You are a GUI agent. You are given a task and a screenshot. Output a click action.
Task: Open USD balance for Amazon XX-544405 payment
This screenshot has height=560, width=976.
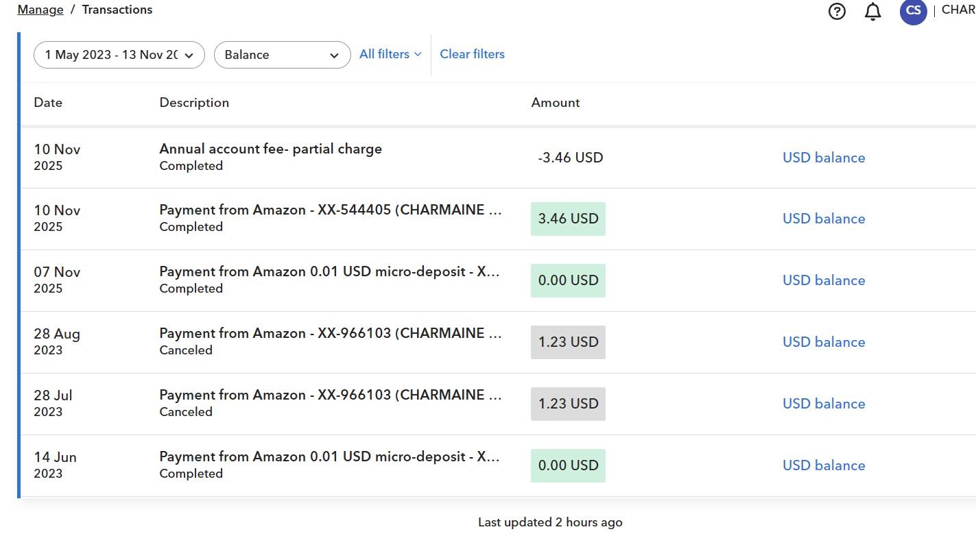[x=824, y=219]
